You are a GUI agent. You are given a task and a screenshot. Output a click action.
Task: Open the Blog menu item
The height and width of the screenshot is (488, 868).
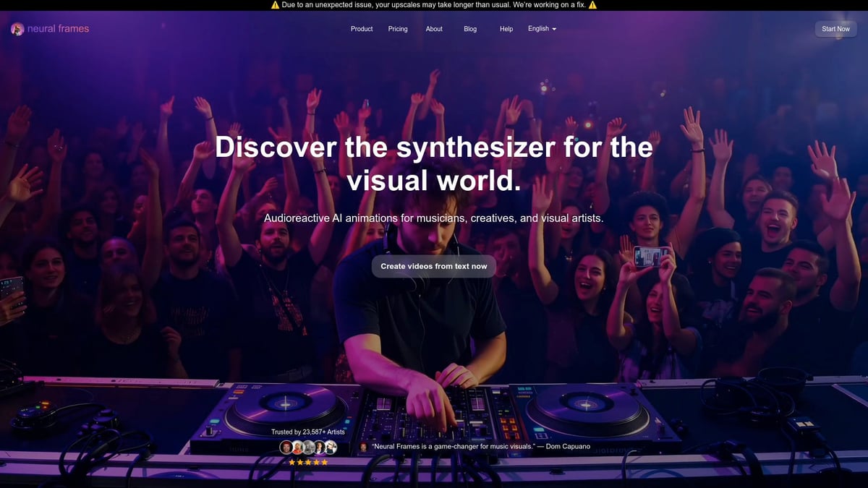pyautogui.click(x=470, y=29)
